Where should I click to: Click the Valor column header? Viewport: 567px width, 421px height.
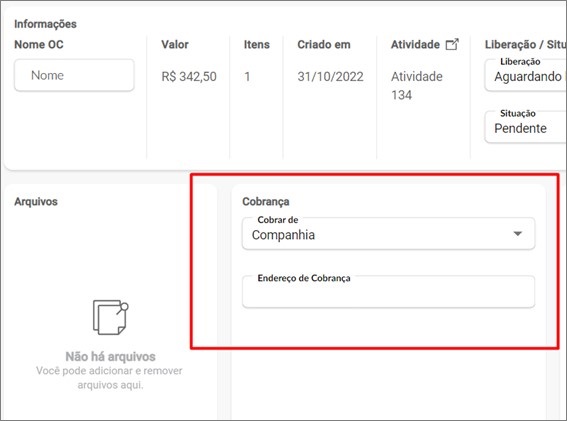click(175, 44)
